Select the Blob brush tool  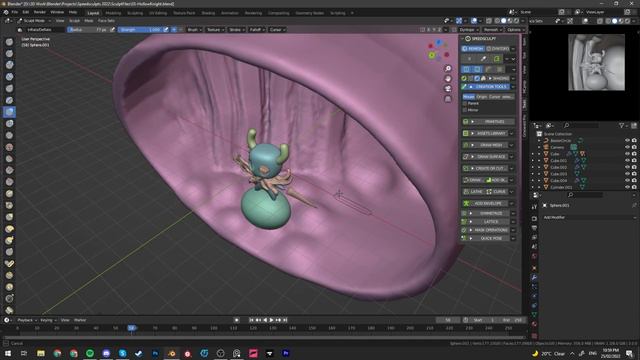click(x=9, y=123)
